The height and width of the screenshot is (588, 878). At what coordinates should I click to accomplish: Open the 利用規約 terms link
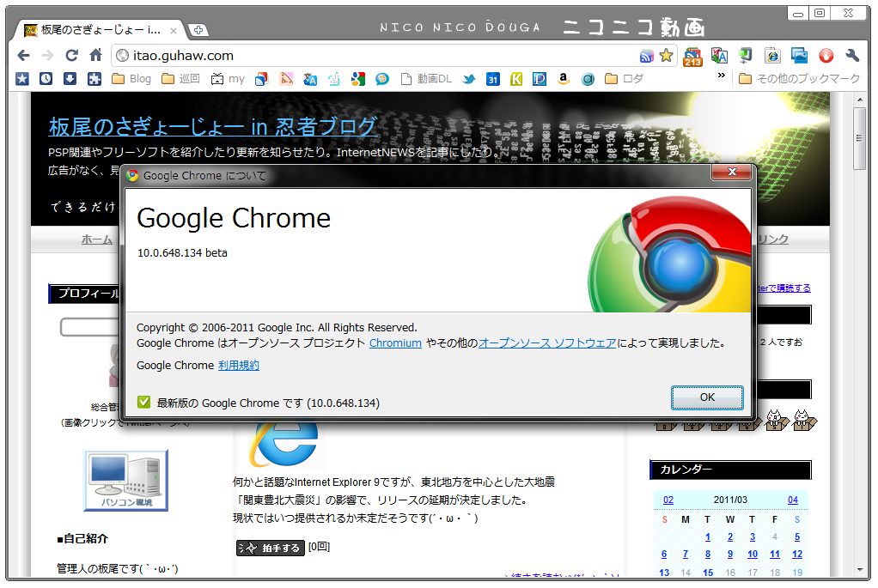pyautogui.click(x=239, y=366)
